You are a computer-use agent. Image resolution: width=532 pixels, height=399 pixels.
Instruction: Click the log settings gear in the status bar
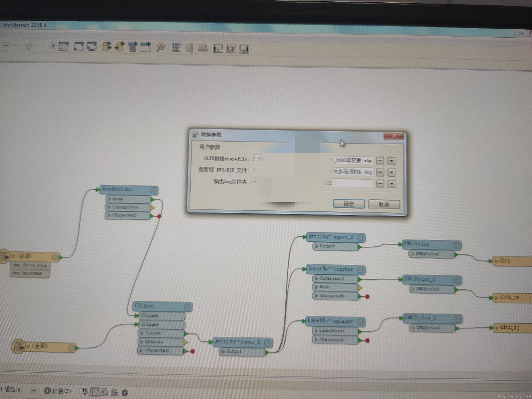[x=125, y=393]
